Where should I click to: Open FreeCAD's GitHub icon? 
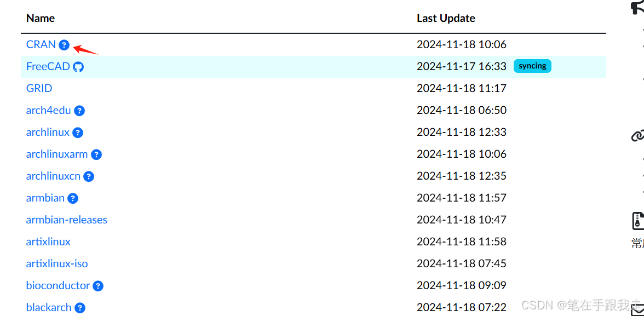[78, 66]
